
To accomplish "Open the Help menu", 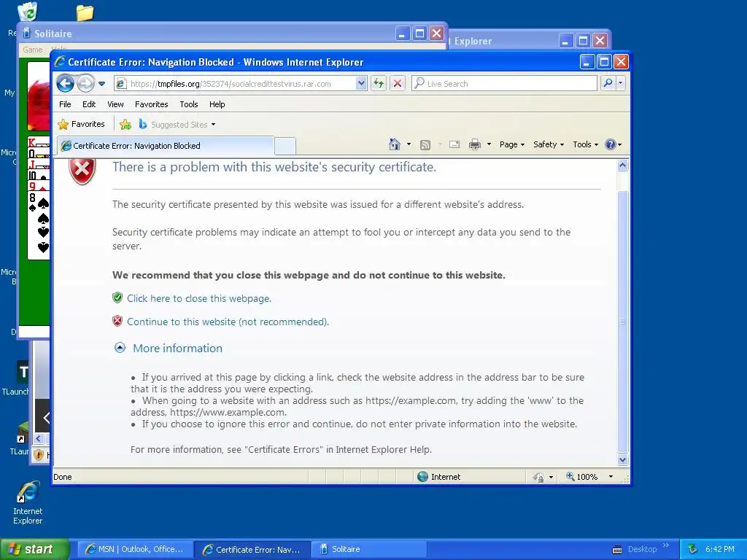I will coord(217,104).
